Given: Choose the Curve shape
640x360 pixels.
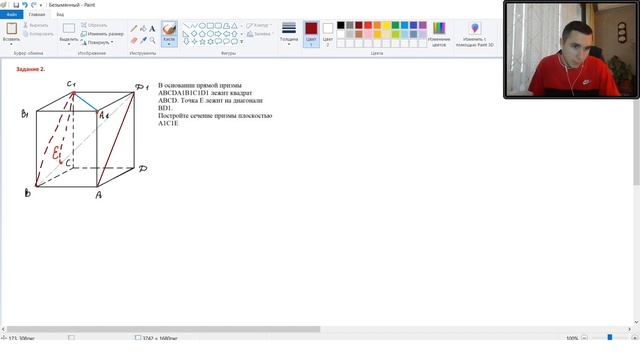Looking at the screenshot, I should (194, 25).
